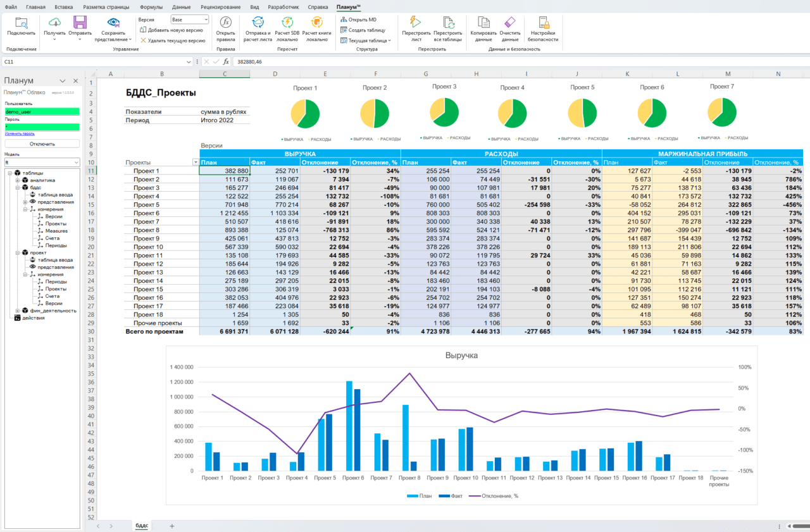The height and width of the screenshot is (532, 810).
Task: Click Расчет SDB локально icon
Action: (287, 23)
